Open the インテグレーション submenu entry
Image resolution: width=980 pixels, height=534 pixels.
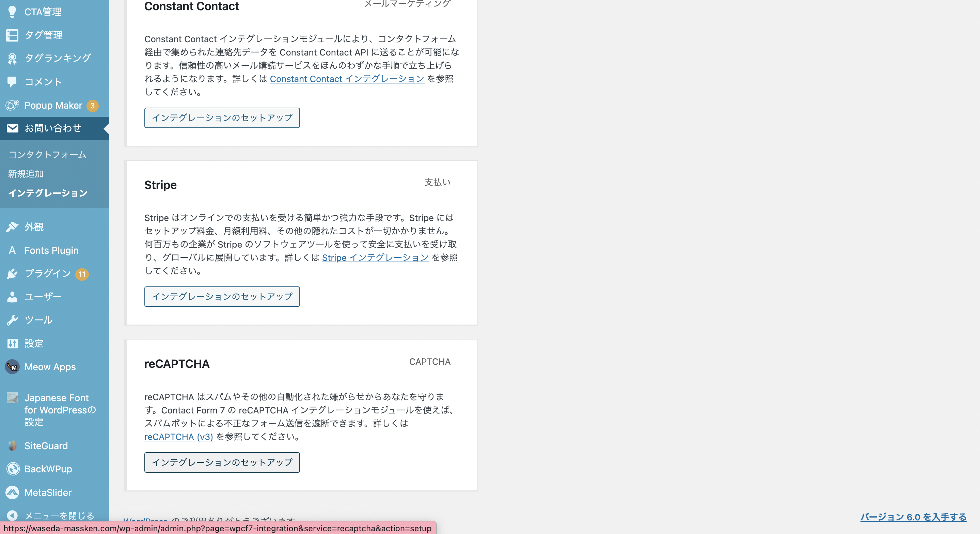pyautogui.click(x=48, y=193)
